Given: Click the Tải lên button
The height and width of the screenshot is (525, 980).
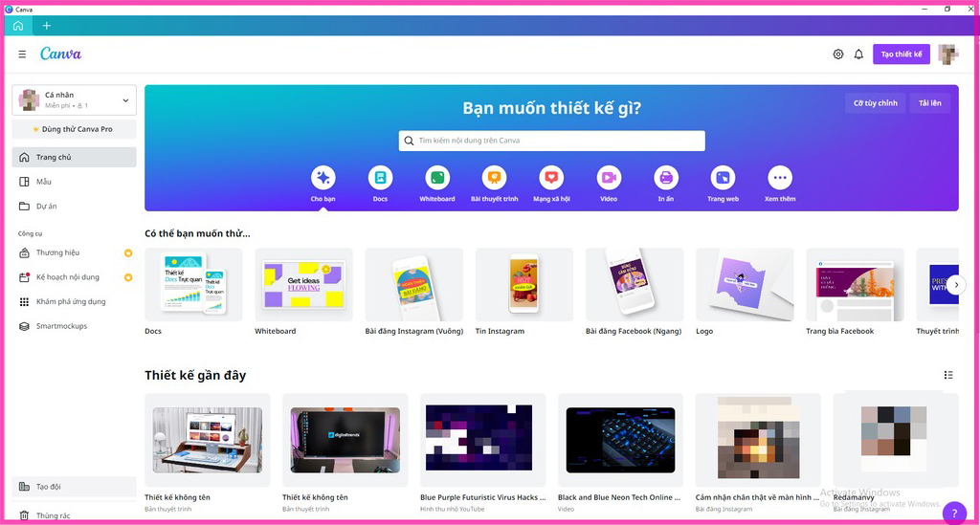Looking at the screenshot, I should coord(929,103).
